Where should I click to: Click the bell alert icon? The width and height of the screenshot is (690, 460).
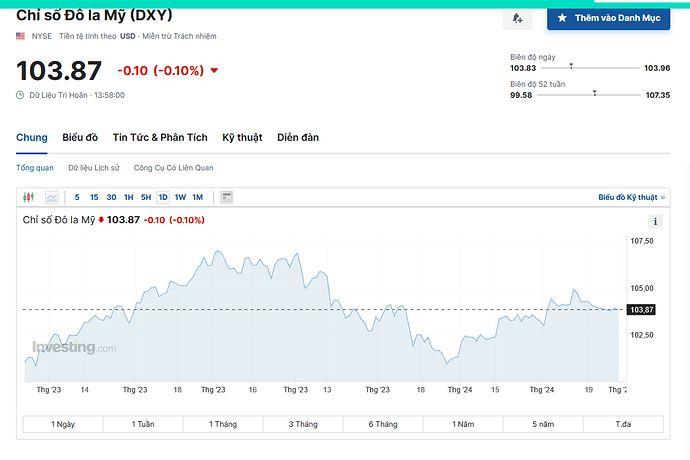point(517,18)
